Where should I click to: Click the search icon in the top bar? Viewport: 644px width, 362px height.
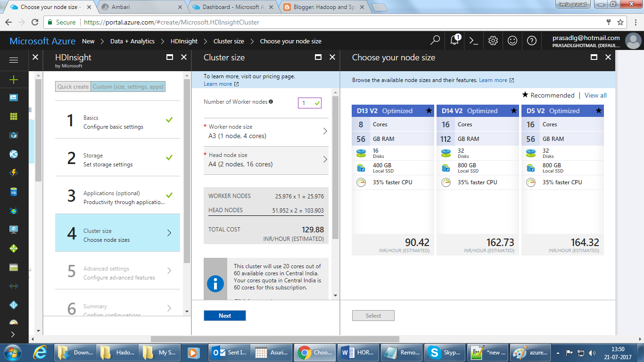434,41
